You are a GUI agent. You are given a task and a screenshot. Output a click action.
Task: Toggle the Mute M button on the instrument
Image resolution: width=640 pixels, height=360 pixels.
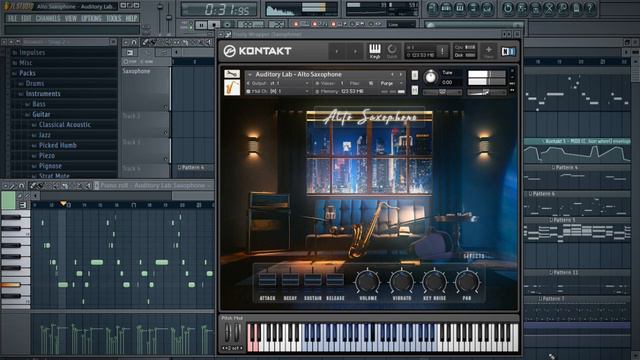click(x=414, y=90)
